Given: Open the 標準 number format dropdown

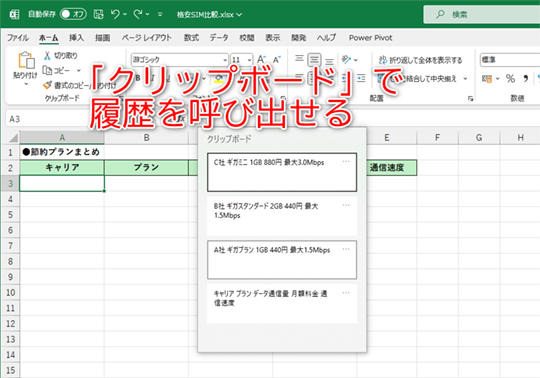Looking at the screenshot, I should [x=510, y=60].
